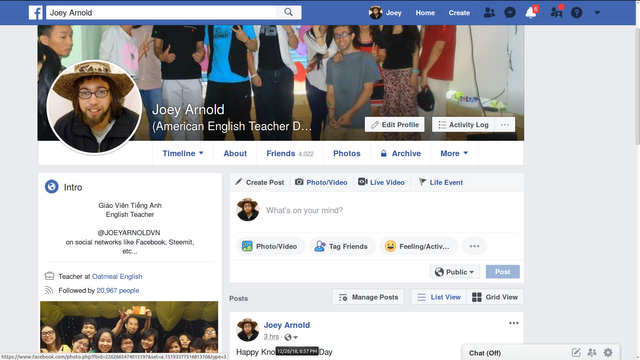Click the Joey profile shortcut in top bar

click(x=385, y=13)
